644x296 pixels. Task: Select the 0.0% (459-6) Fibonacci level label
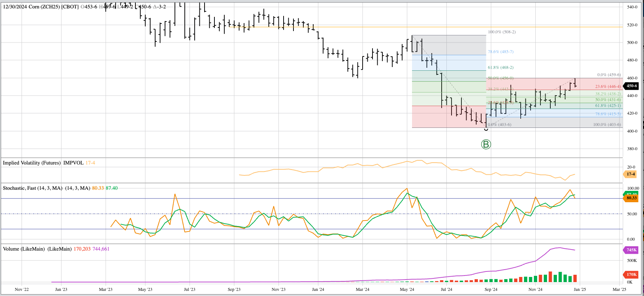609,75
